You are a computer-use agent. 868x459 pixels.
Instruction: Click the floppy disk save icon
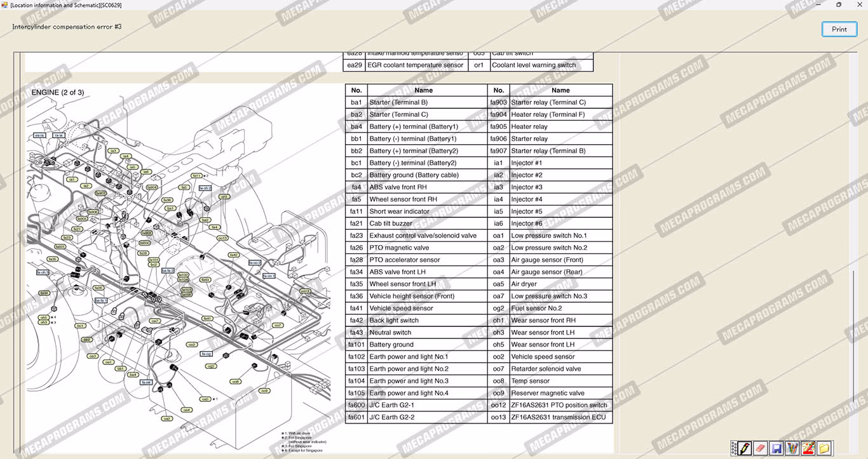(x=776, y=448)
